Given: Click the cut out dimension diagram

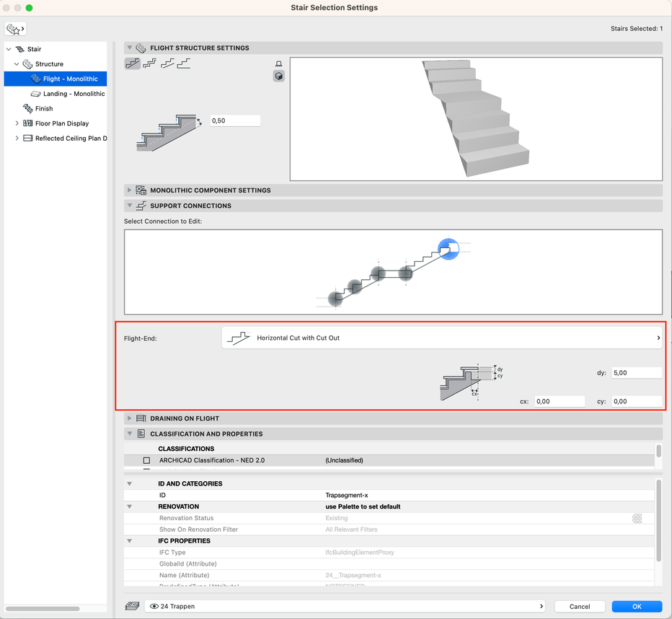Looking at the screenshot, I should point(472,383).
